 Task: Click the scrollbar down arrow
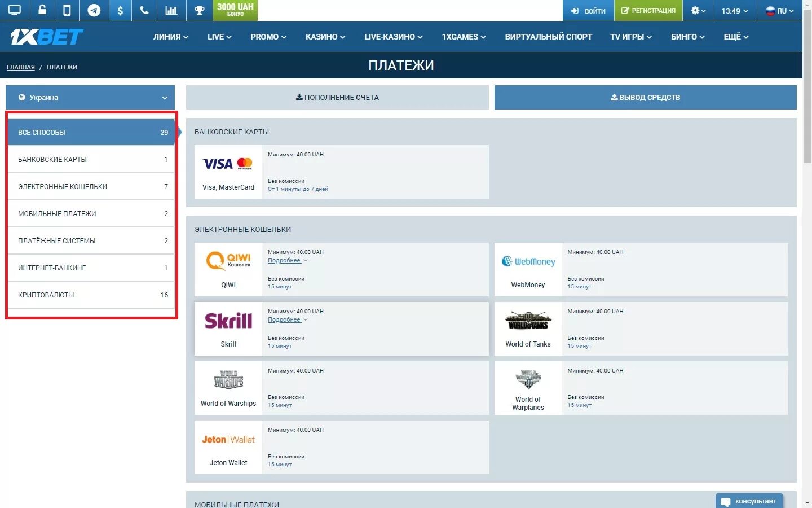807,503
